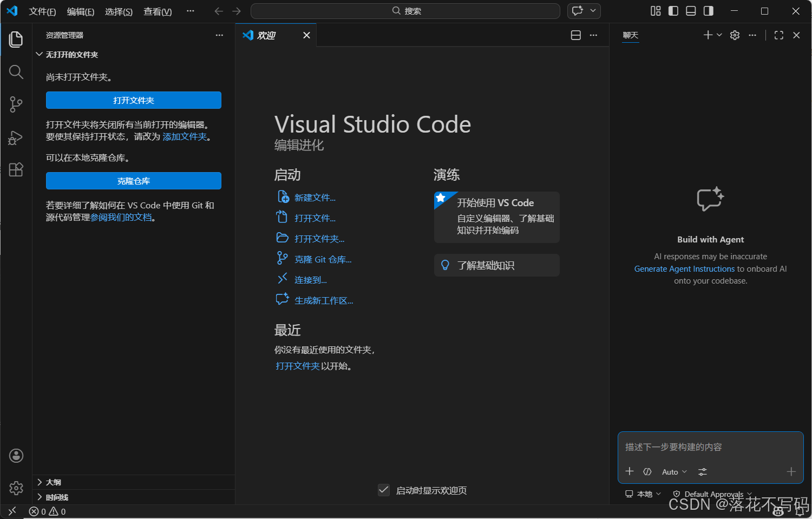
Task: Expand the 大纲 section
Action: tap(134, 482)
